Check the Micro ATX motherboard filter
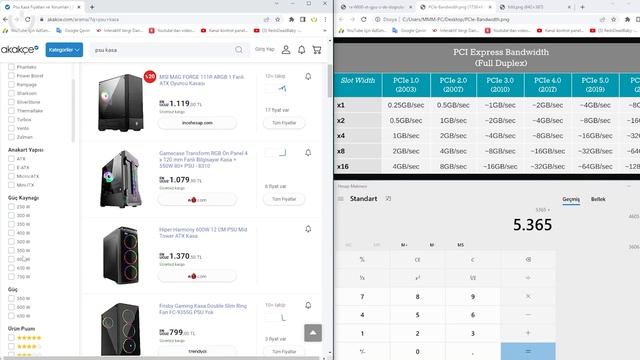 (11, 176)
